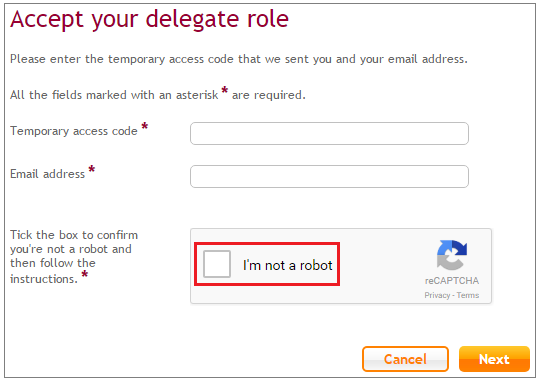Open the reCAPTCHA Privacy link
Image resolution: width=540 pixels, height=382 pixels.
point(437,295)
